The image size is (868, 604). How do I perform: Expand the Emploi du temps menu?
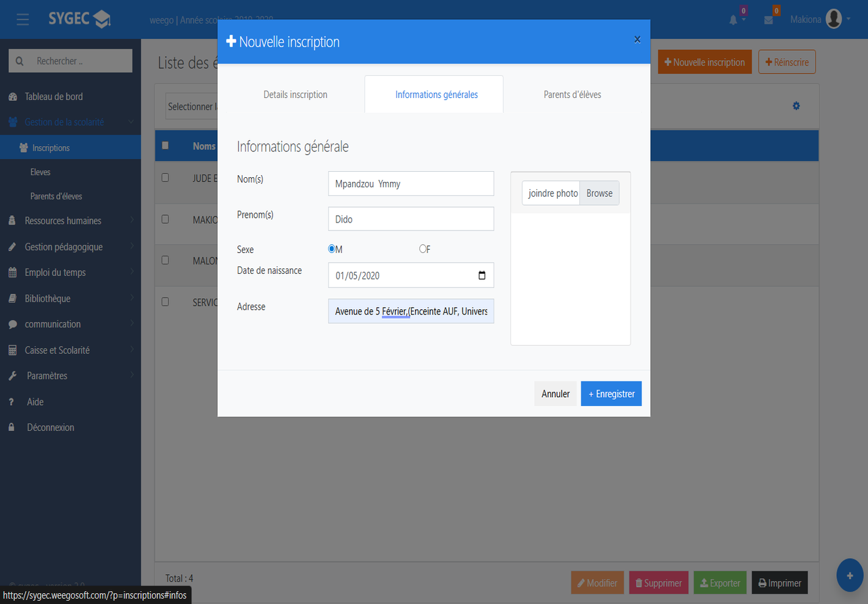click(x=70, y=273)
